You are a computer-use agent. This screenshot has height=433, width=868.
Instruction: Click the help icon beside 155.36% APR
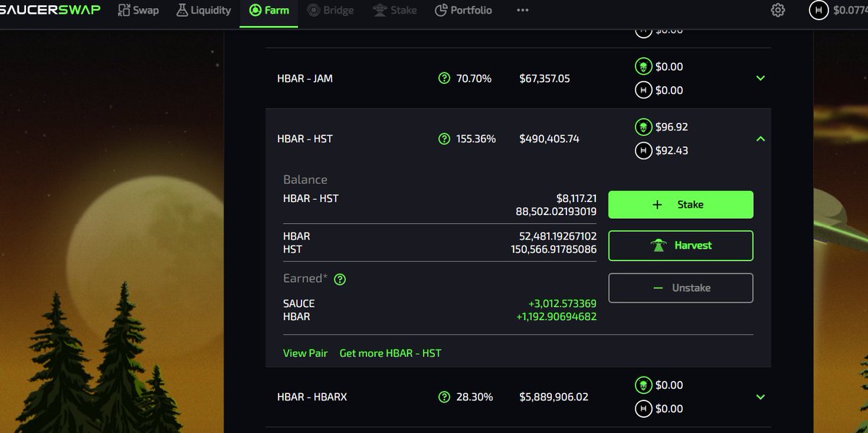[x=444, y=138]
